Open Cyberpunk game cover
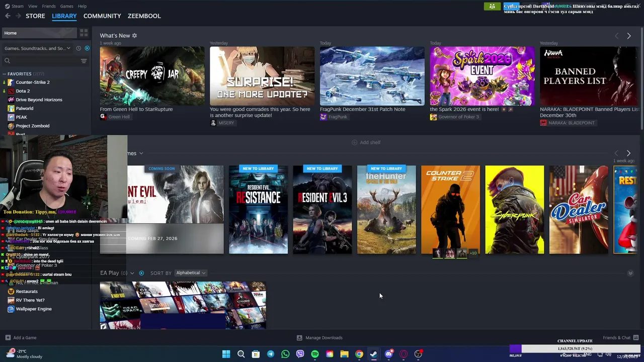This screenshot has height=362, width=644. [x=515, y=210]
